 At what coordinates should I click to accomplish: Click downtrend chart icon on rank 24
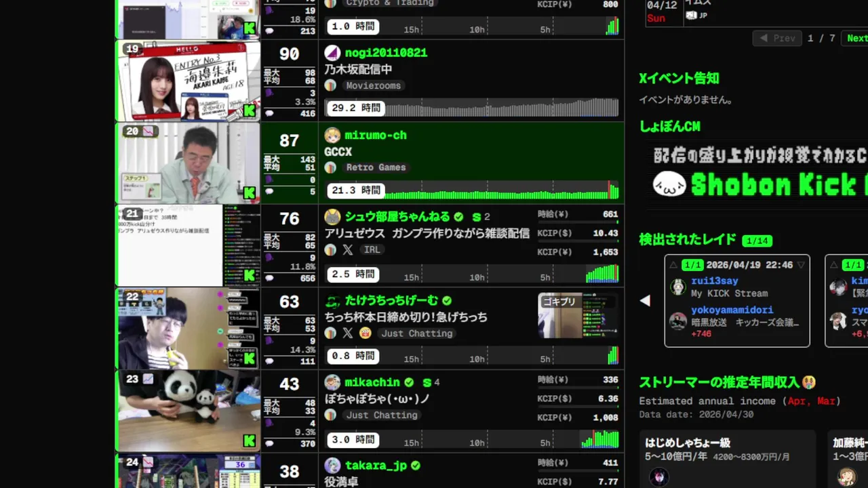click(x=148, y=462)
